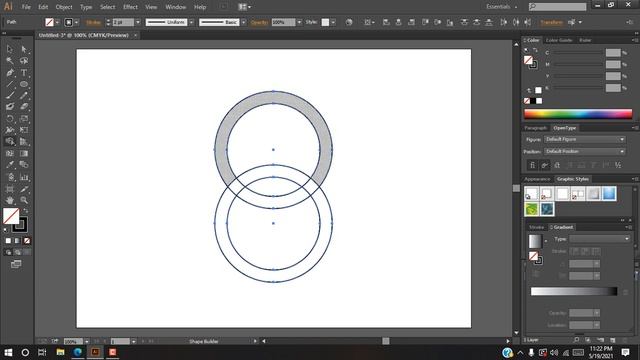Image resolution: width=640 pixels, height=360 pixels.
Task: Select the Perspective Grid tool
Action: pyautogui.click(x=24, y=142)
